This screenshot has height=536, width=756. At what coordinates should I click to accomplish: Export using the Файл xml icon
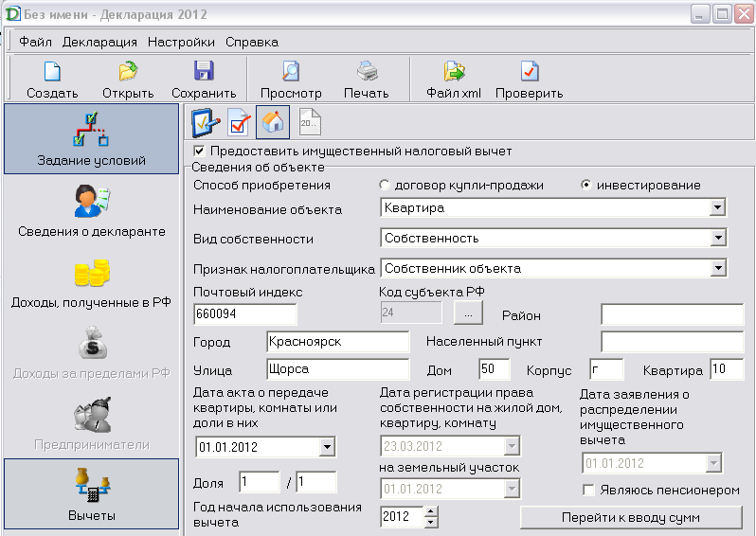click(x=454, y=73)
